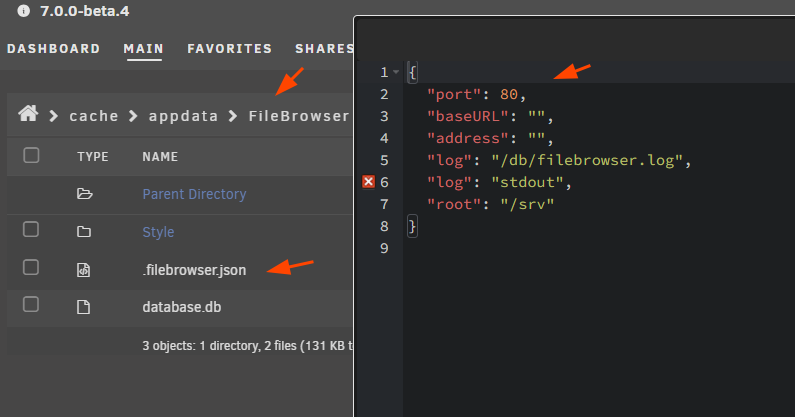Click line number 9 in the editor gutter
The width and height of the screenshot is (795, 417).
(384, 248)
